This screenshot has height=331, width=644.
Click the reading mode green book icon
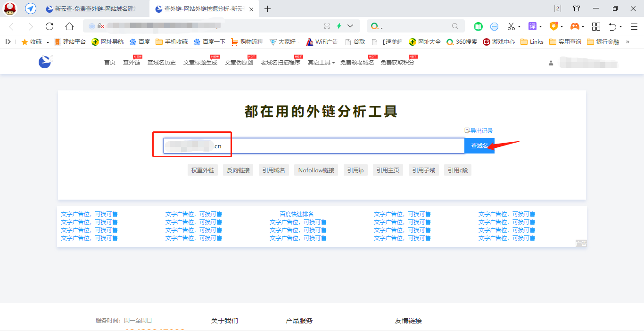(478, 26)
